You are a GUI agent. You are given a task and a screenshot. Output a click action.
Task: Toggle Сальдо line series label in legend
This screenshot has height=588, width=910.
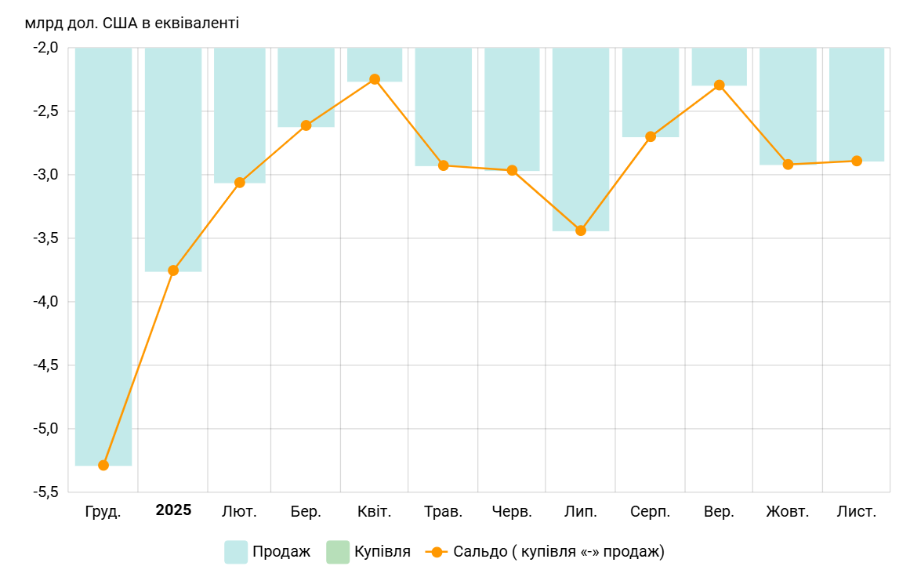point(558,552)
